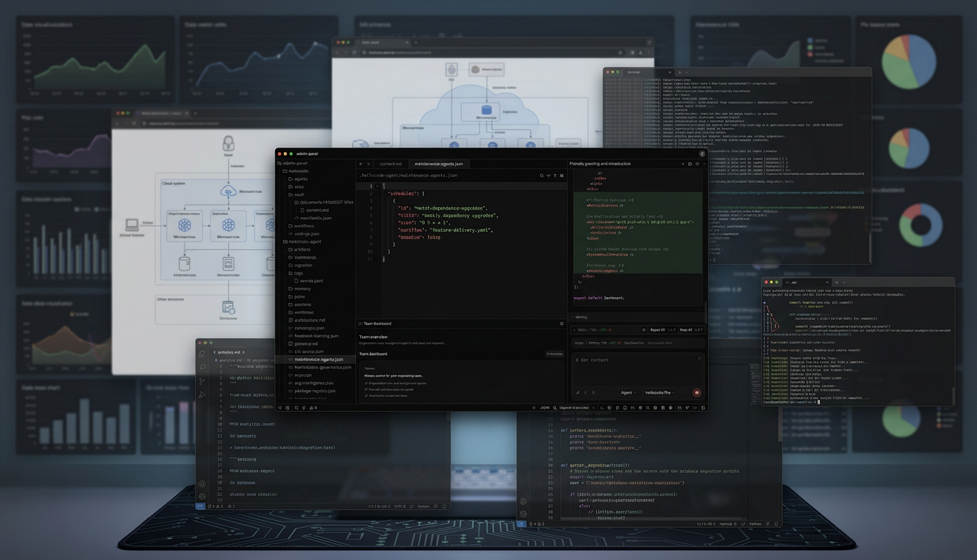
Task: Click the red stop button in chat
Action: (x=697, y=392)
